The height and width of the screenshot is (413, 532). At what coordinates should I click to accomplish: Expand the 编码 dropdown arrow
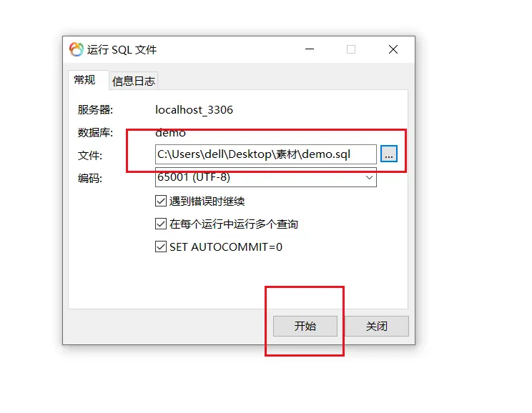tap(369, 177)
